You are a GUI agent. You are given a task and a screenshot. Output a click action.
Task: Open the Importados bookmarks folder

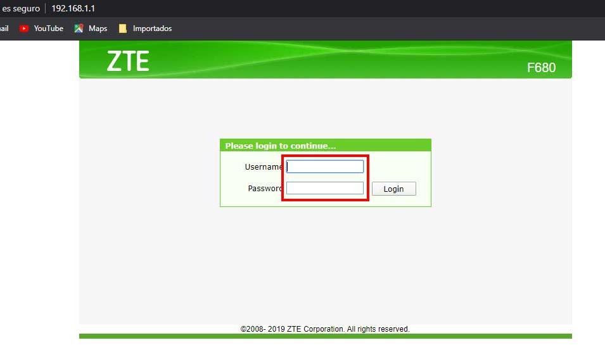[146, 28]
